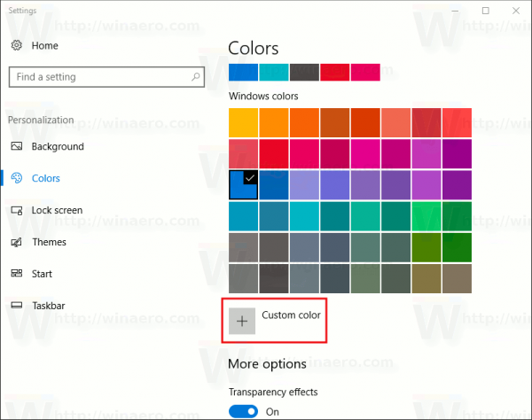
Task: Select the yellow gold color swatch
Action: point(243,122)
